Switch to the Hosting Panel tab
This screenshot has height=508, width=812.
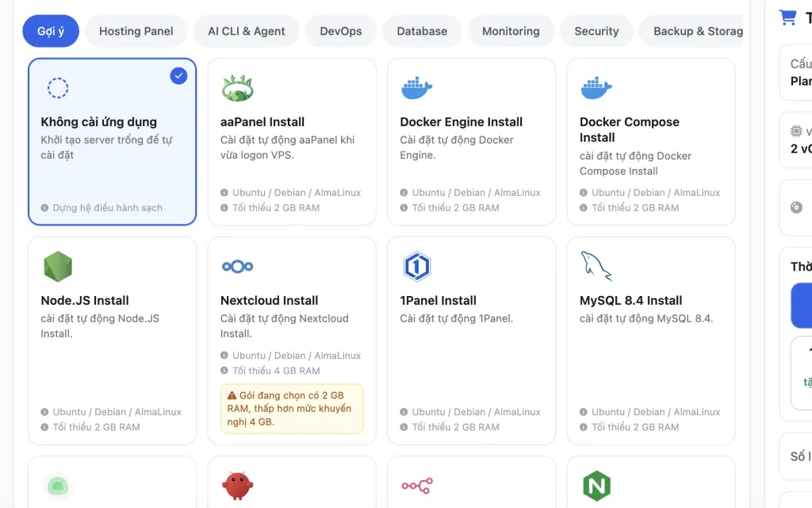[x=136, y=31]
